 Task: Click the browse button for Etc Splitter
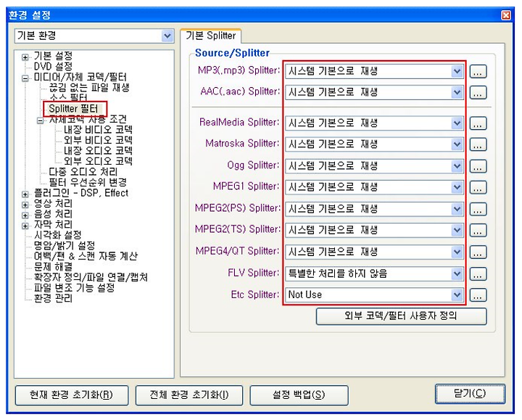[x=478, y=295]
